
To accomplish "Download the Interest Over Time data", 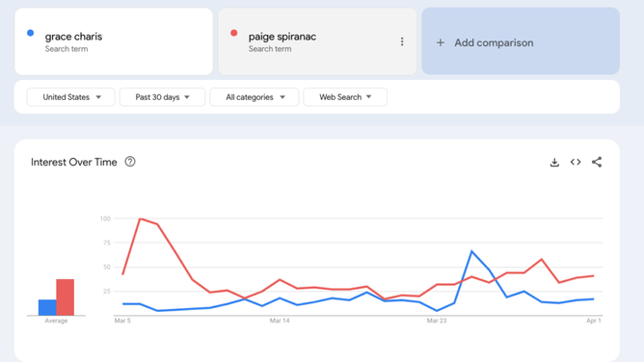I will [x=554, y=163].
